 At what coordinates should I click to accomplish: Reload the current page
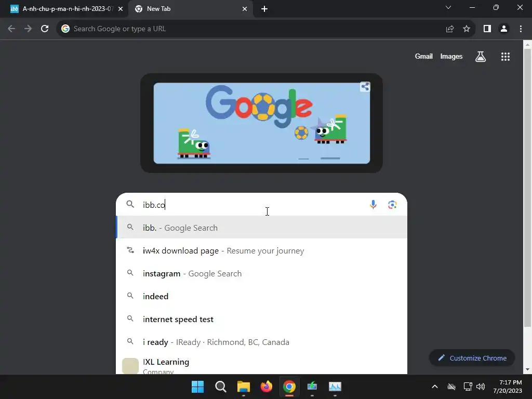[x=45, y=29]
